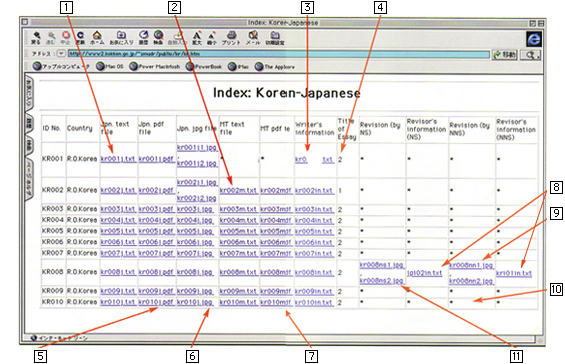Viewport: 565px width, 364px height.
Task: Expand the address history dropdown arrow
Action: [x=61, y=54]
